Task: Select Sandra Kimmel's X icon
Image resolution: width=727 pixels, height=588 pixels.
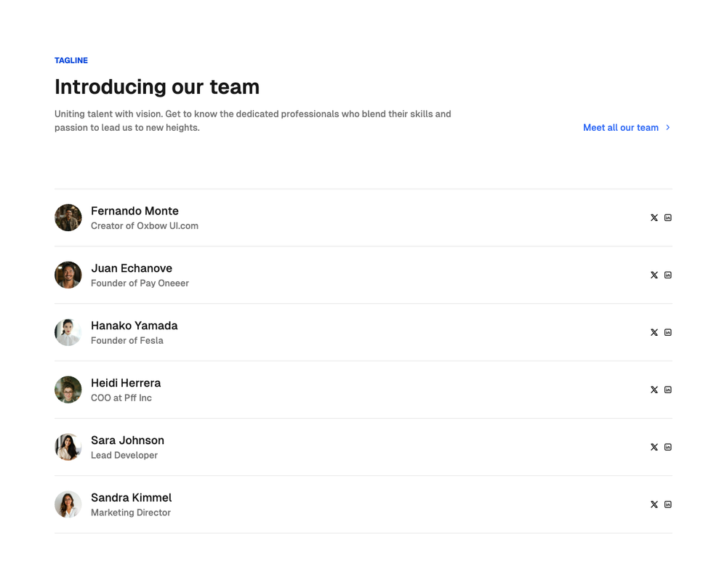Action: click(x=654, y=504)
